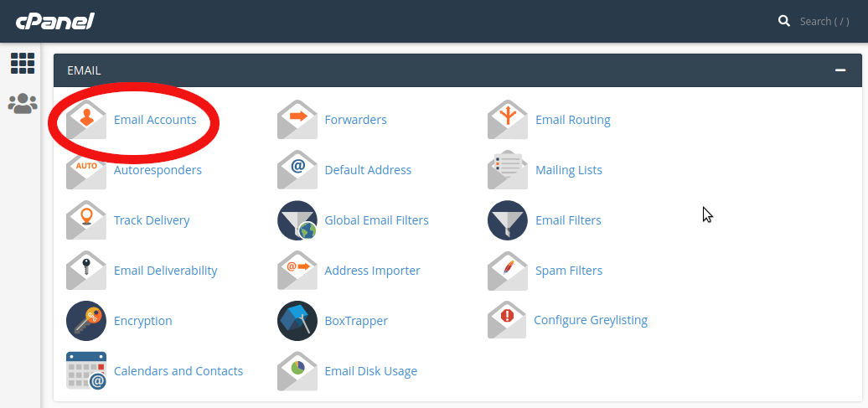This screenshot has height=408, width=868.
Task: Click the Autoresponders AUTO envelope icon
Action: [x=85, y=170]
